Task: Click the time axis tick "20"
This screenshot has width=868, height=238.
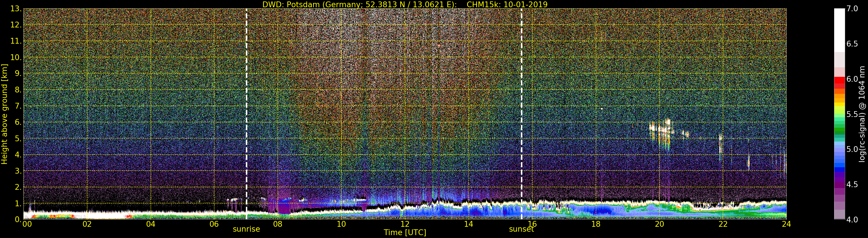Action: [x=659, y=224]
